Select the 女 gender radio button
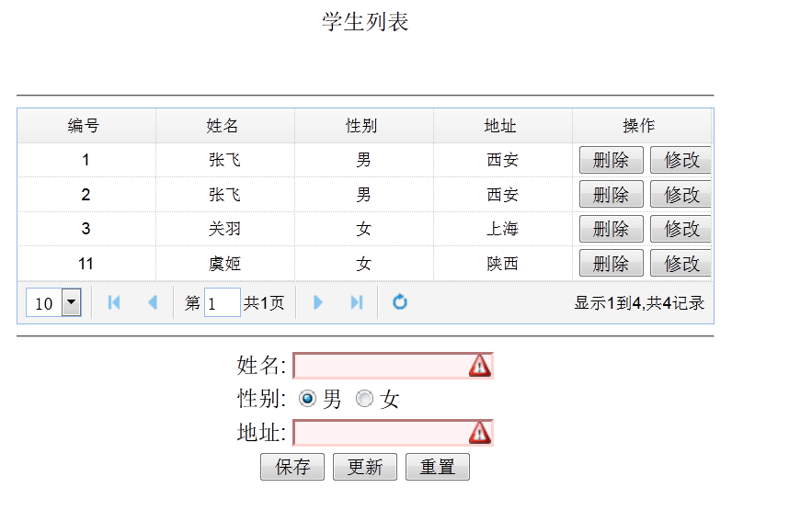This screenshot has width=812, height=510. pyautogui.click(x=364, y=399)
